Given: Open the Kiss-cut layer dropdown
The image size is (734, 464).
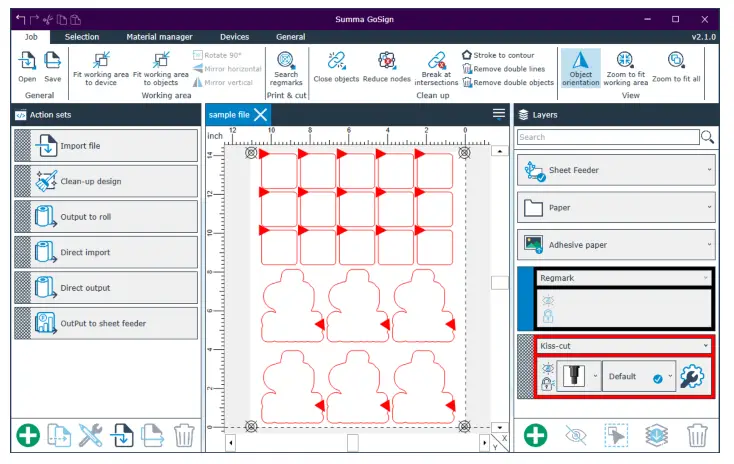Looking at the screenshot, I should coord(624,346).
